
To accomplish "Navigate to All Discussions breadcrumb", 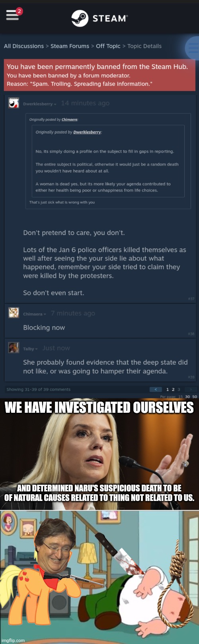I will pos(24,46).
